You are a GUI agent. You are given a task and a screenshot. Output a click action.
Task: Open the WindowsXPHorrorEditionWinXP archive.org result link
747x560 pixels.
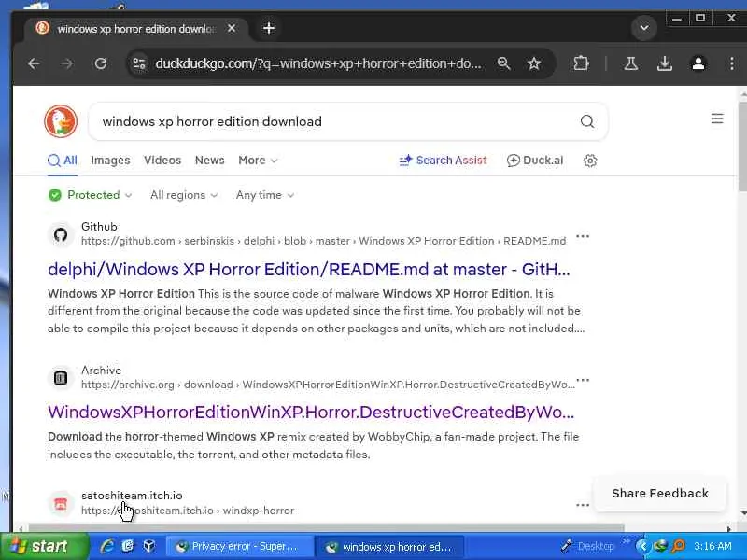click(311, 413)
